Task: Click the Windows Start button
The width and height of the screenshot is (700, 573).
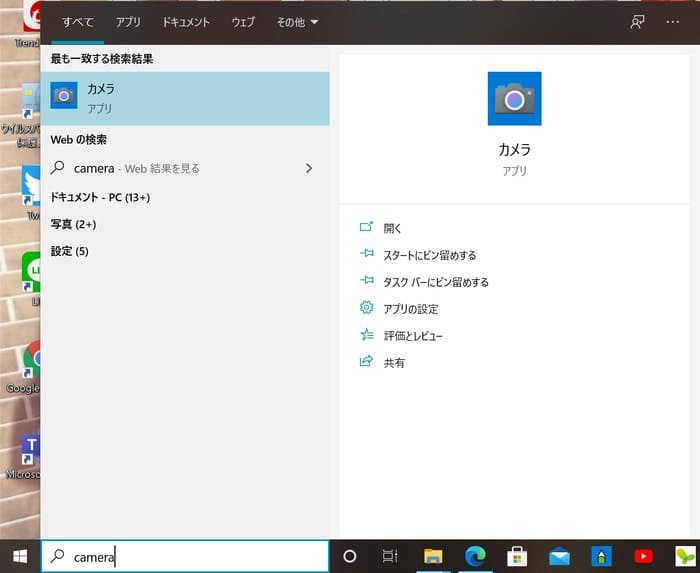Action: tap(19, 556)
